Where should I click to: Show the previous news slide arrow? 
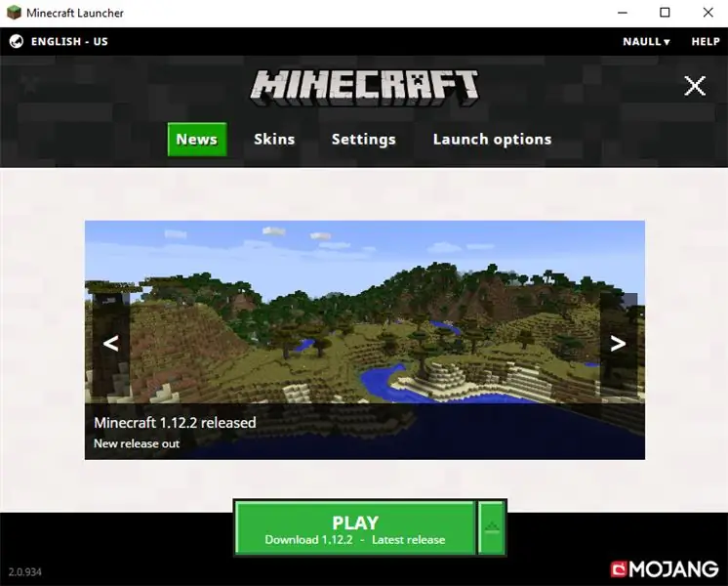click(110, 344)
